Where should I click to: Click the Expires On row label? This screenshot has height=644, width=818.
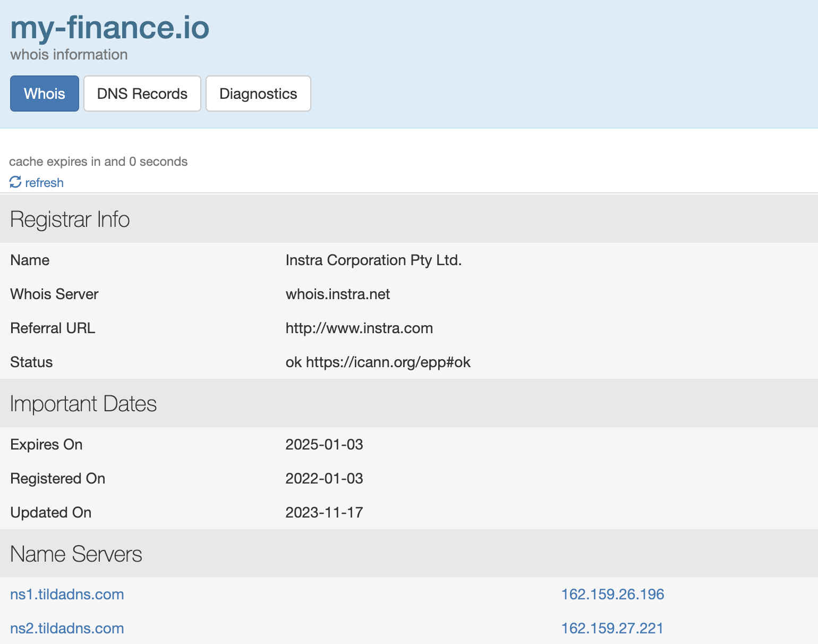[x=46, y=444]
